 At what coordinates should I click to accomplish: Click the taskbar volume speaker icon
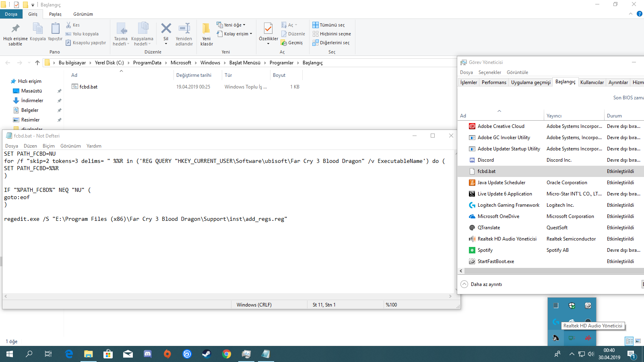[591, 354]
